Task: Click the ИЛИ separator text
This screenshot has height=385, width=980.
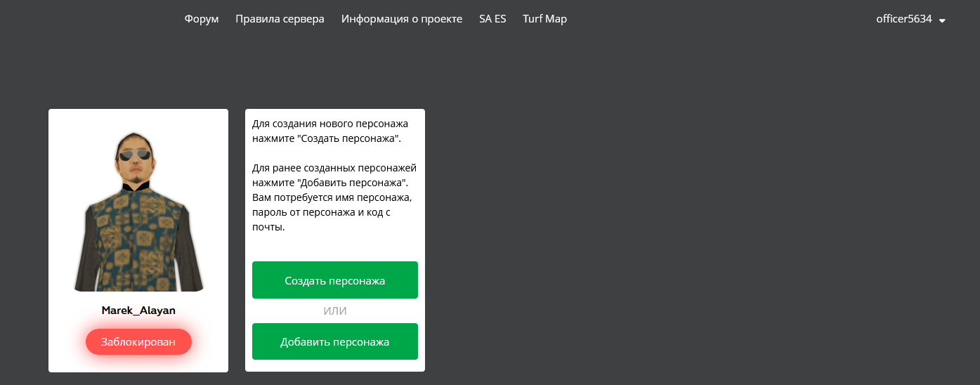Action: click(x=335, y=311)
